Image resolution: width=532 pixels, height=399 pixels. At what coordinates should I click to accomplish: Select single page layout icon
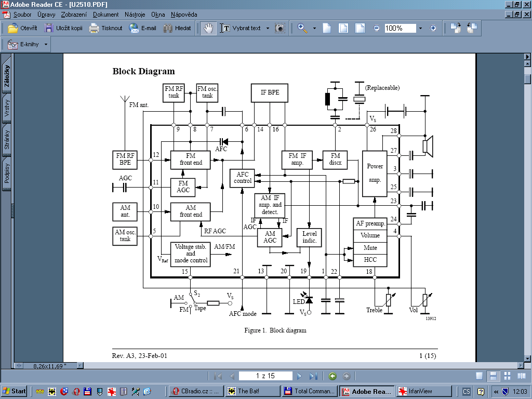(479, 376)
